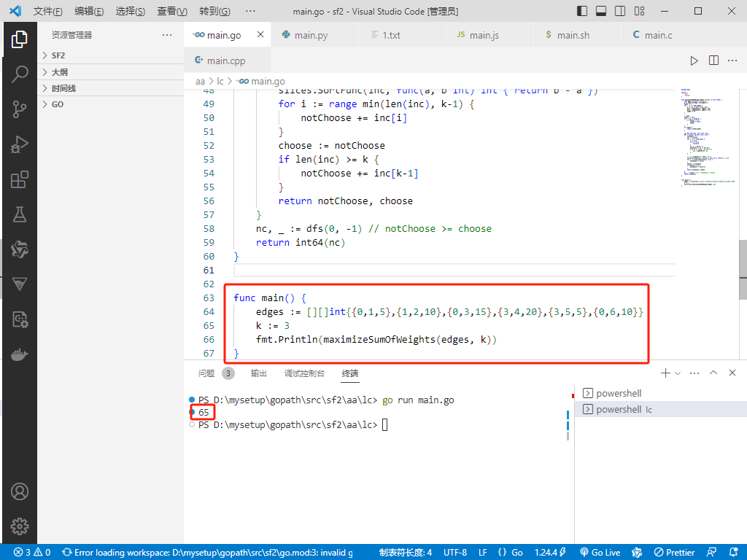This screenshot has height=560, width=747.
Task: Open the 文件(F) menu
Action: pos(47,11)
